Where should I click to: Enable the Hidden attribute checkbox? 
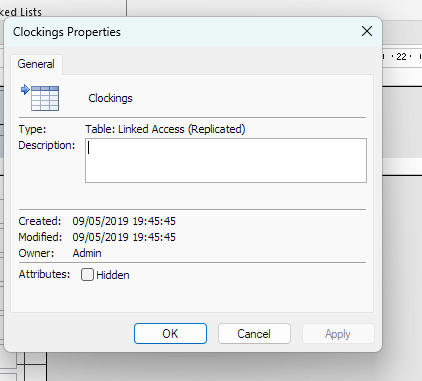point(87,275)
